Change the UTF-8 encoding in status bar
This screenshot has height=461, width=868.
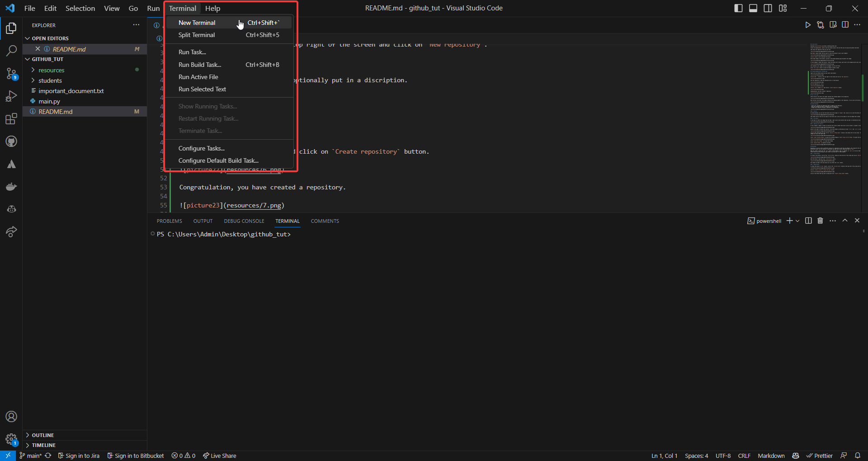pyautogui.click(x=723, y=456)
